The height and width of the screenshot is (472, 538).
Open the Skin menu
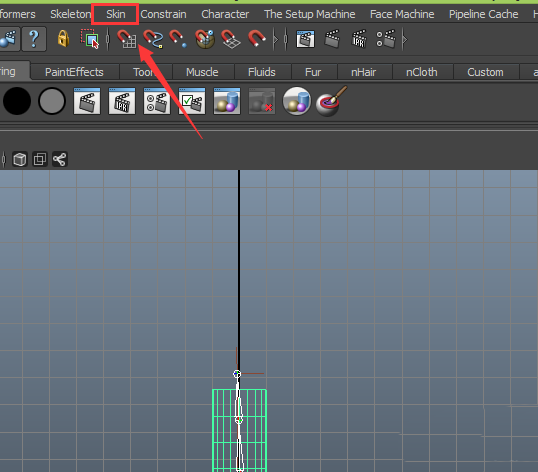coord(116,14)
